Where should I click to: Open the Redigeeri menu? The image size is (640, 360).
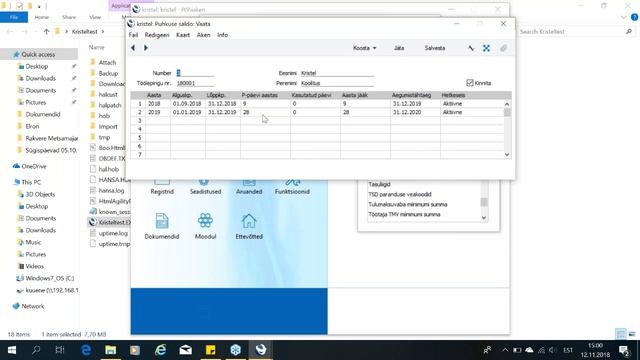point(157,35)
